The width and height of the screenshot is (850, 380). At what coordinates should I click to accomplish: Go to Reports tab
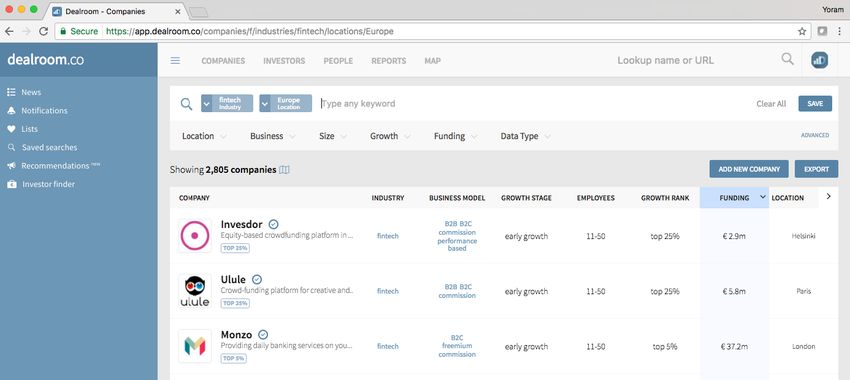point(389,61)
